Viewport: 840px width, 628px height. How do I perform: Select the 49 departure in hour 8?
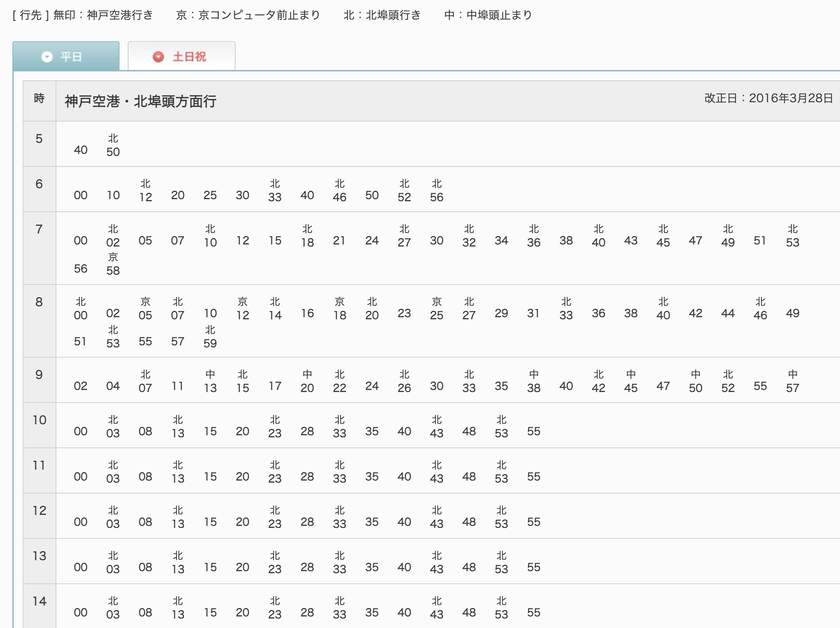(793, 313)
